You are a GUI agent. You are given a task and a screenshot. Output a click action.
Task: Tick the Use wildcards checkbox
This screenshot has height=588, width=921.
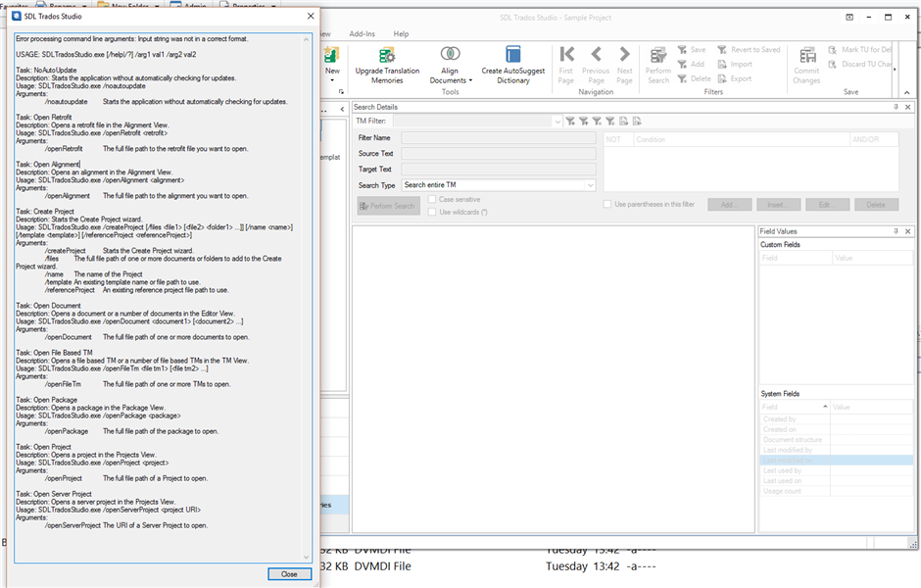pyautogui.click(x=432, y=212)
